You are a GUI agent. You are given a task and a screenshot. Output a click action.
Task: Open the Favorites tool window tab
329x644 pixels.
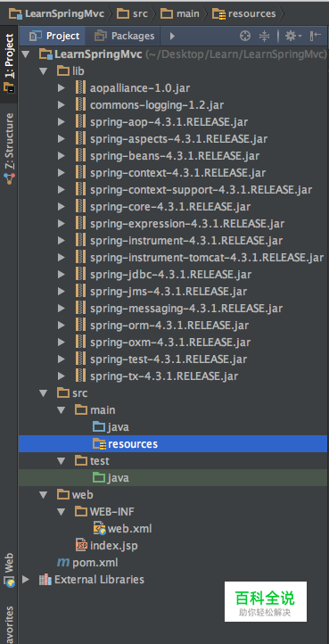point(9,623)
